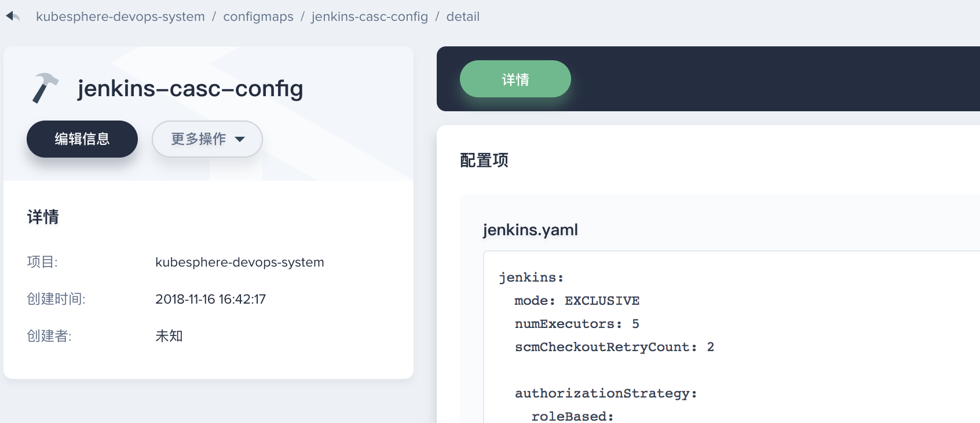Click the 编辑信息 button
This screenshot has height=423, width=980.
point(82,139)
